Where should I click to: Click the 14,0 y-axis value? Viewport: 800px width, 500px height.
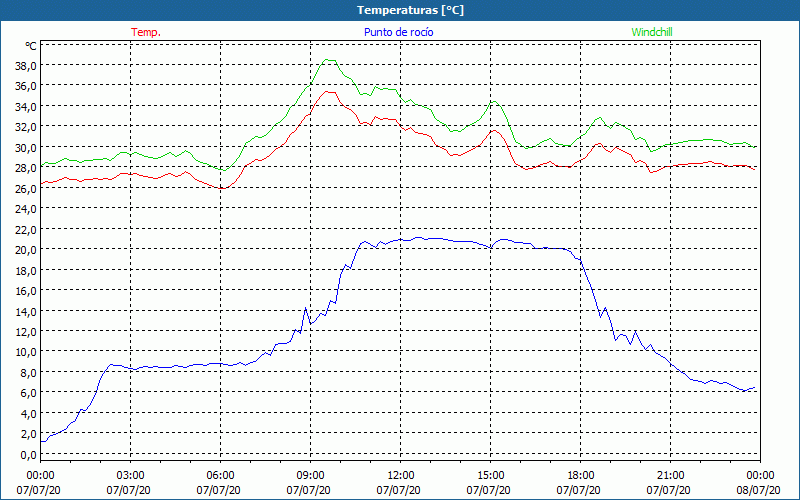pyautogui.click(x=26, y=311)
